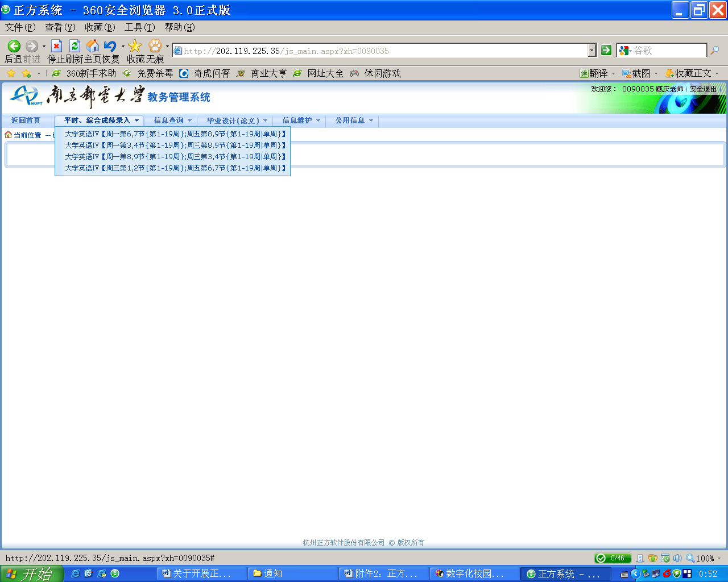Viewport: 728px width, 582px height.
Task: Open the address bar URL history dropdown
Action: pyautogui.click(x=591, y=51)
